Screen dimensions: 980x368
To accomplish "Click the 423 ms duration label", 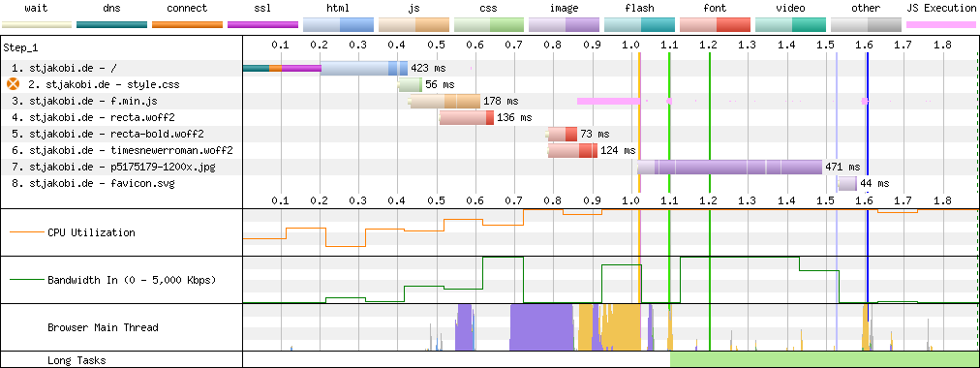I will (427, 68).
